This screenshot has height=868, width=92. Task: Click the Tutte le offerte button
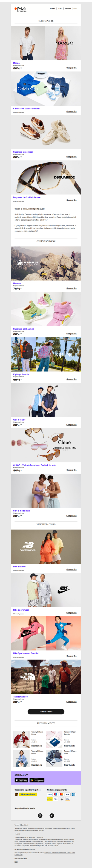(46, 712)
